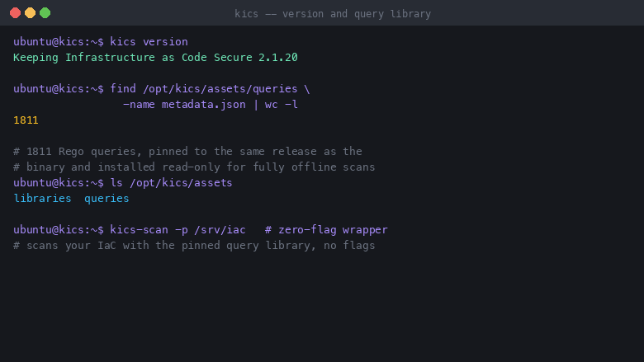Select the yellow '1811' count output
This screenshot has width=644, height=362.
pos(26,120)
